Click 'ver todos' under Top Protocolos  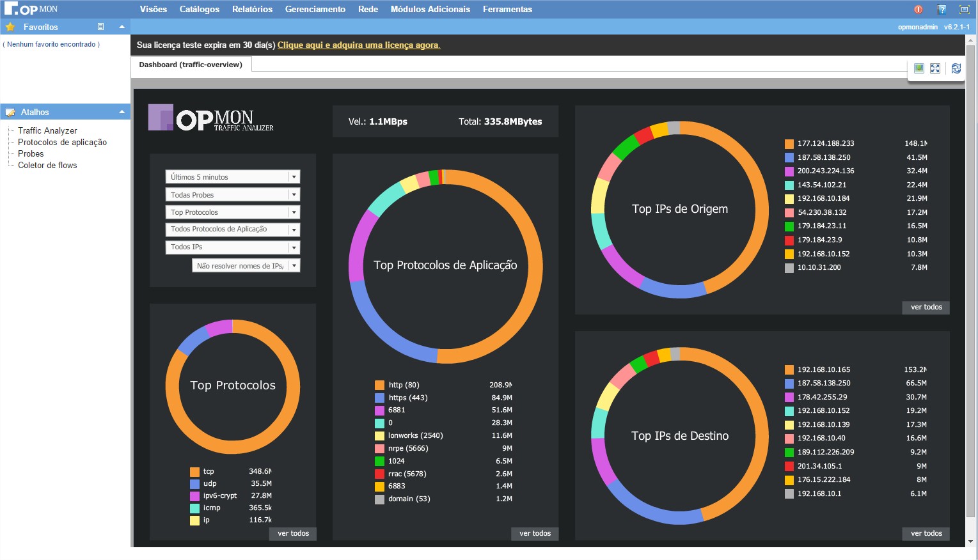[293, 533]
